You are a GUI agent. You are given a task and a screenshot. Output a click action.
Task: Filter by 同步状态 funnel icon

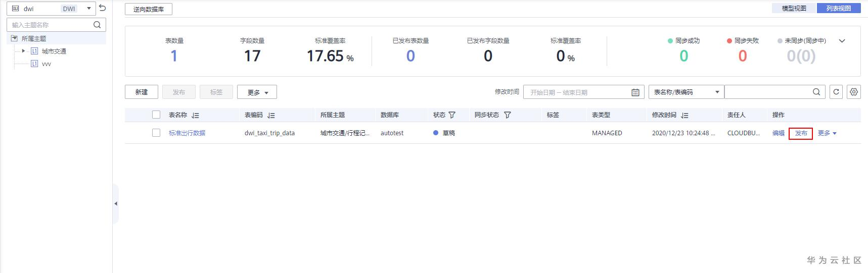point(508,115)
